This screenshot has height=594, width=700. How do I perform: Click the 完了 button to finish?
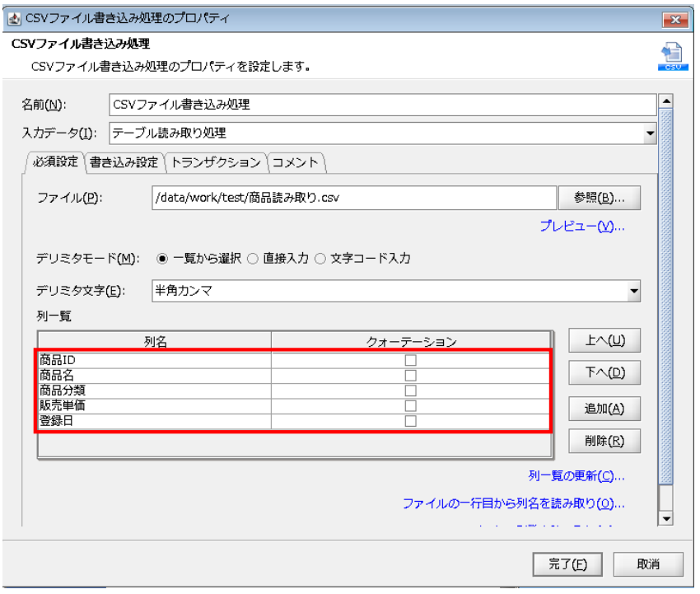pyautogui.click(x=567, y=564)
